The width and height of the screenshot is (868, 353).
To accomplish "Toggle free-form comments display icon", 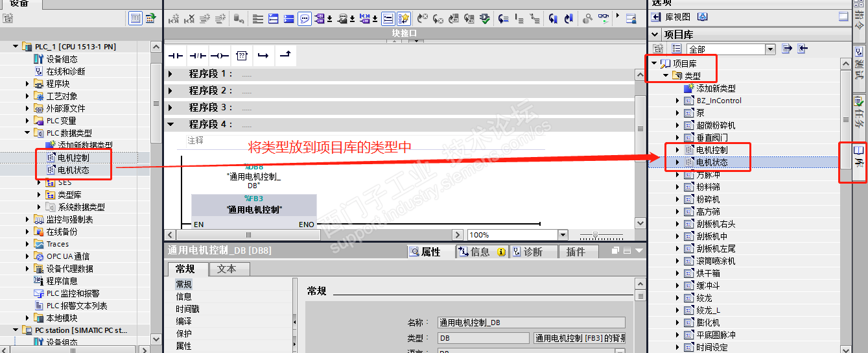I will point(305,19).
